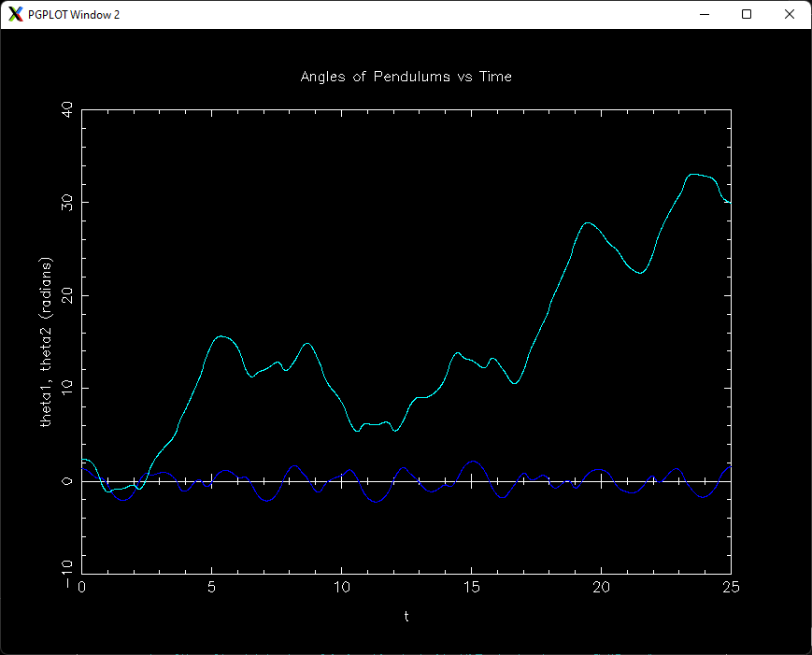The height and width of the screenshot is (655, 812).
Task: Click the 'PGPLOT Window 2' title text
Action: tap(74, 15)
